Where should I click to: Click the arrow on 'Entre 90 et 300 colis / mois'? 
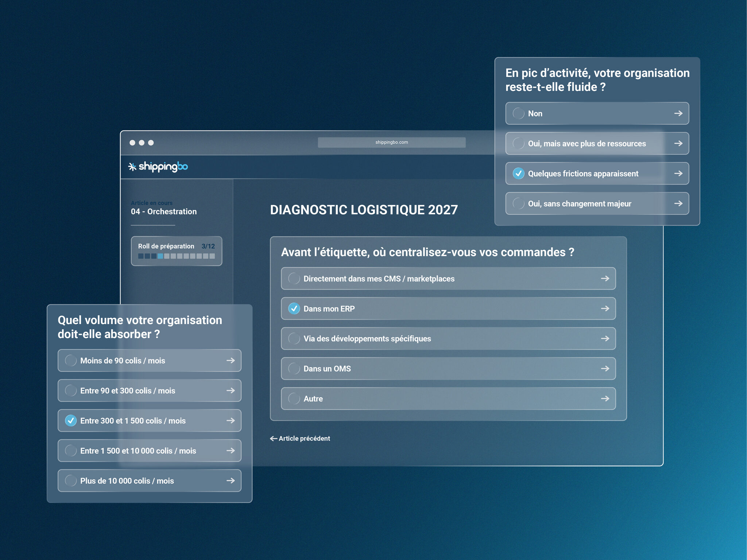(231, 390)
